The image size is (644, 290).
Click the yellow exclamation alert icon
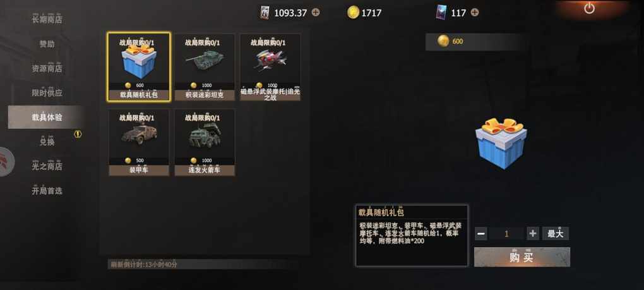coord(78,134)
